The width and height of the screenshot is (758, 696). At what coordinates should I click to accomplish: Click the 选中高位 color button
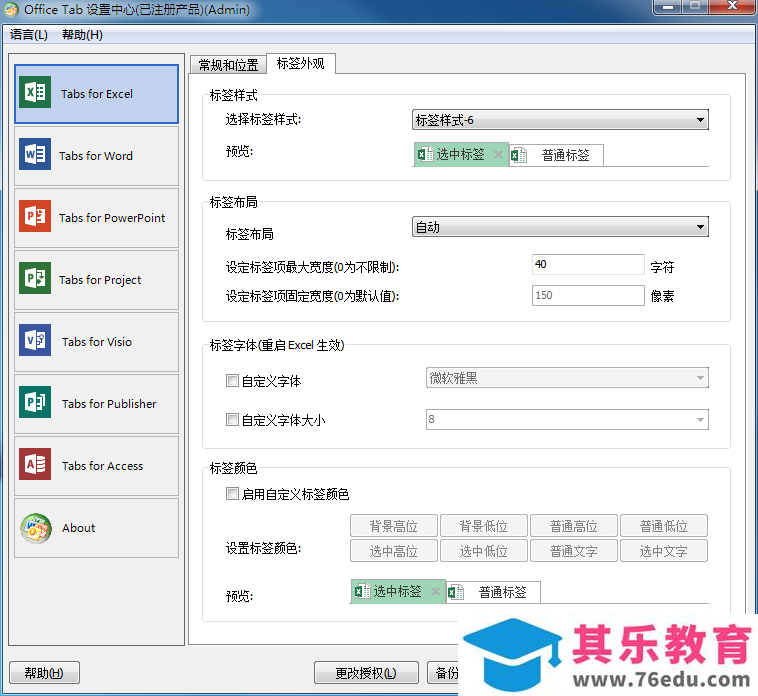tap(394, 551)
